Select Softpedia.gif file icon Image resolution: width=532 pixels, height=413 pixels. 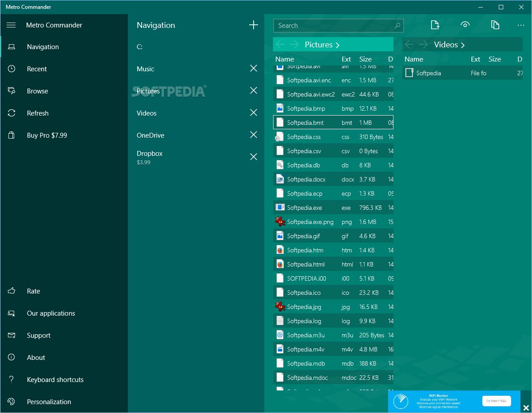(280, 235)
